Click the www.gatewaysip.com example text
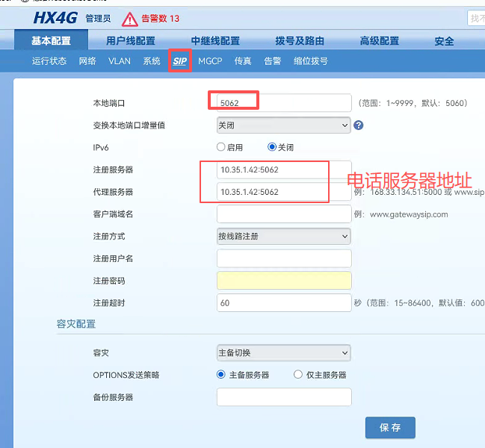 (x=409, y=214)
